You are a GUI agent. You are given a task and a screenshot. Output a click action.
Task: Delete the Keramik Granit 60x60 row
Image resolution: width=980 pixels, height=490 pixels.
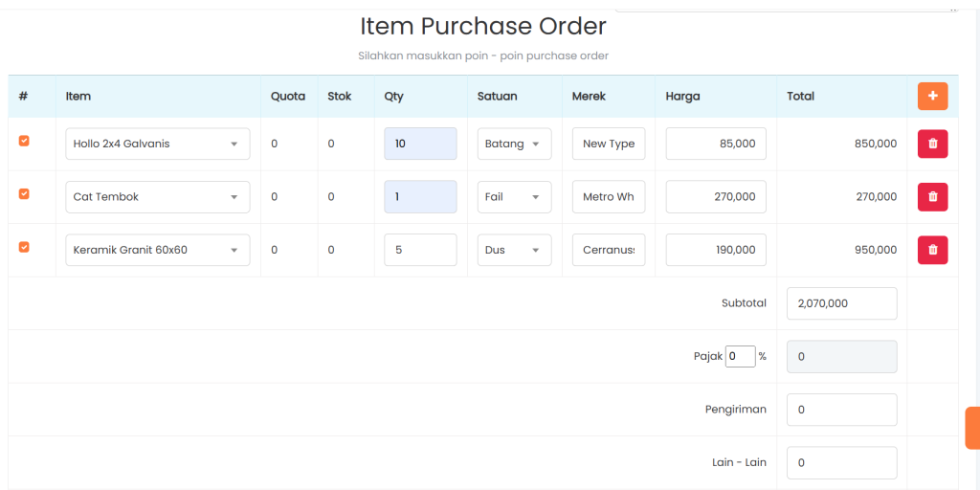(932, 250)
